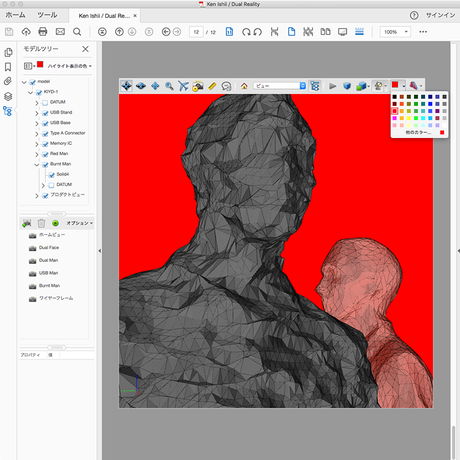Open the ホーム tab
460x460 pixels.
point(15,15)
